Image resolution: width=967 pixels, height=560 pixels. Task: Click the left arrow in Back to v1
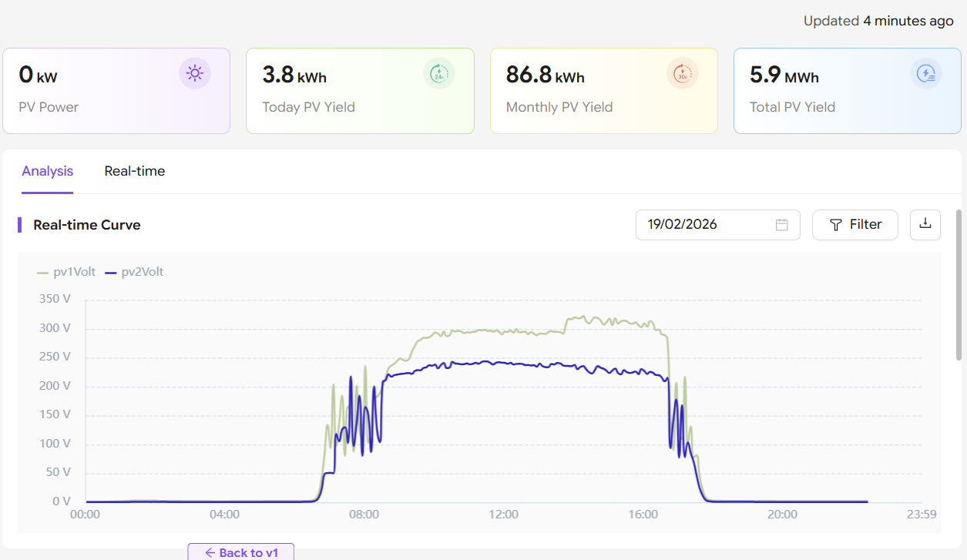210,552
